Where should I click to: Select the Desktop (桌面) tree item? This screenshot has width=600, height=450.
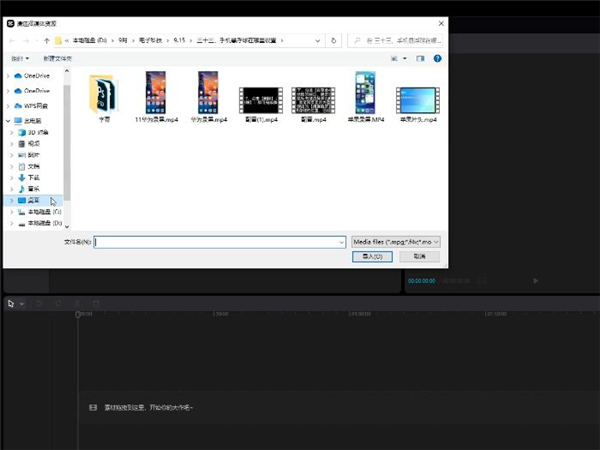click(33, 201)
